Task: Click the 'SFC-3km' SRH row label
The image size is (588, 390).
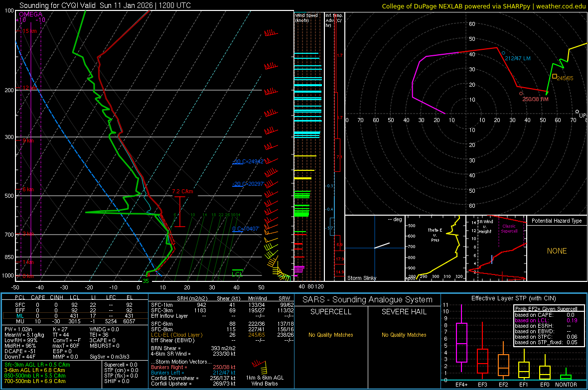Action: (x=161, y=310)
